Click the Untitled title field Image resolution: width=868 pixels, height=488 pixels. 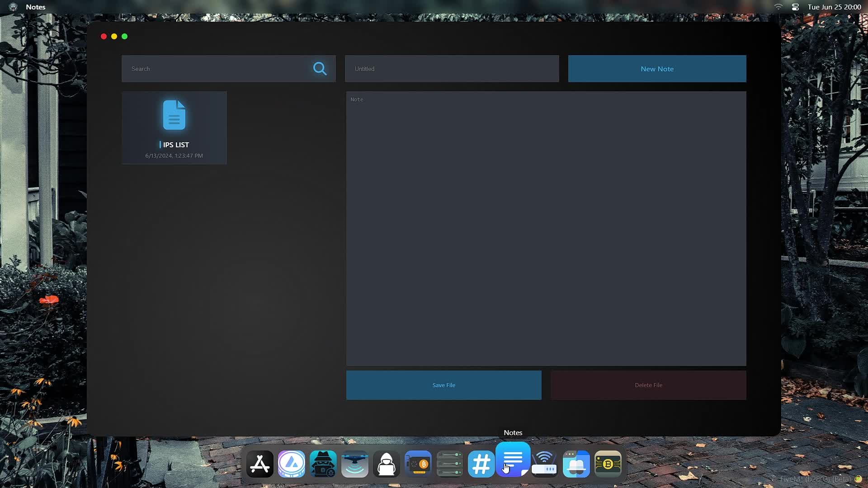click(x=452, y=69)
